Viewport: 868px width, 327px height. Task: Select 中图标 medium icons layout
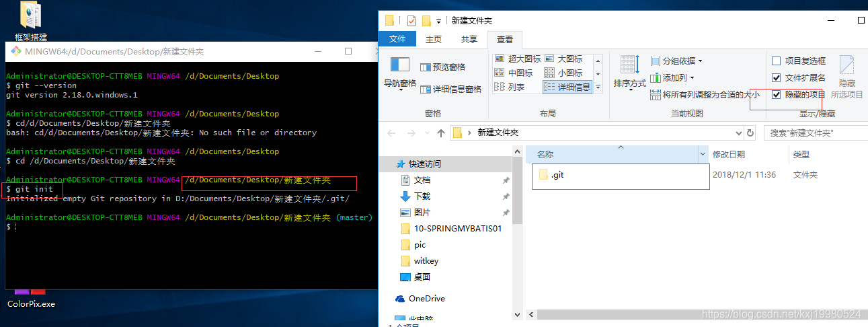(x=514, y=73)
